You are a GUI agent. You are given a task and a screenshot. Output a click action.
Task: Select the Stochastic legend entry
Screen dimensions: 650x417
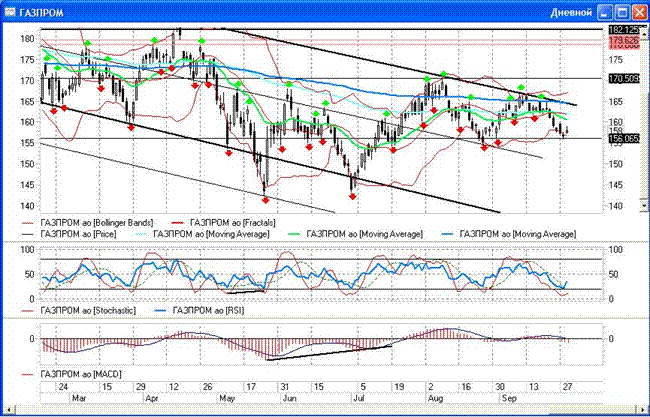tap(79, 310)
